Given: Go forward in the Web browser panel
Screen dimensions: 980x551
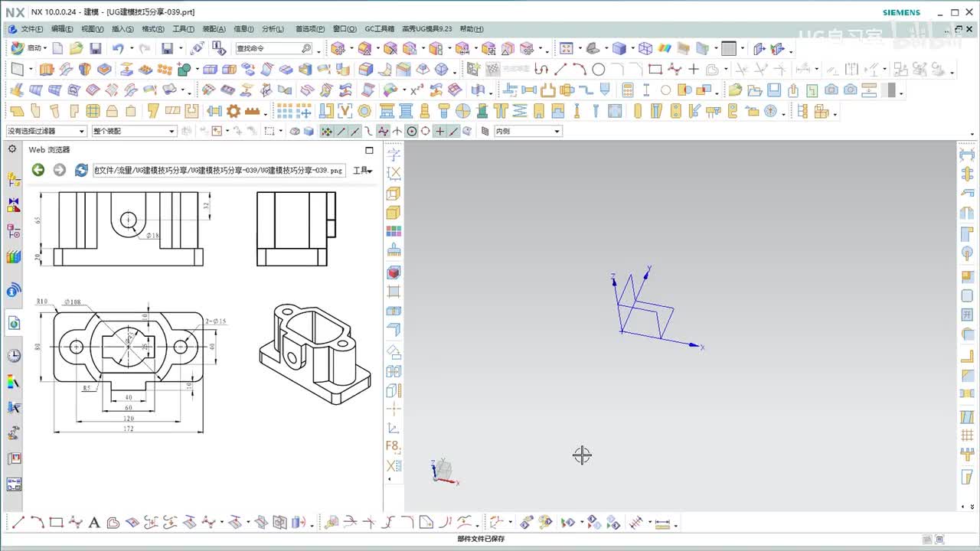Looking at the screenshot, I should click(60, 170).
